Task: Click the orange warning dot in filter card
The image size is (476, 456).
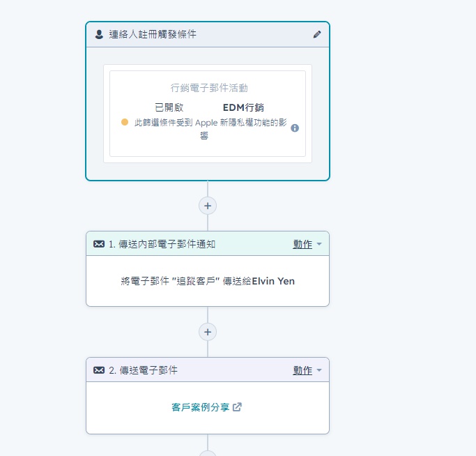Action: point(125,122)
